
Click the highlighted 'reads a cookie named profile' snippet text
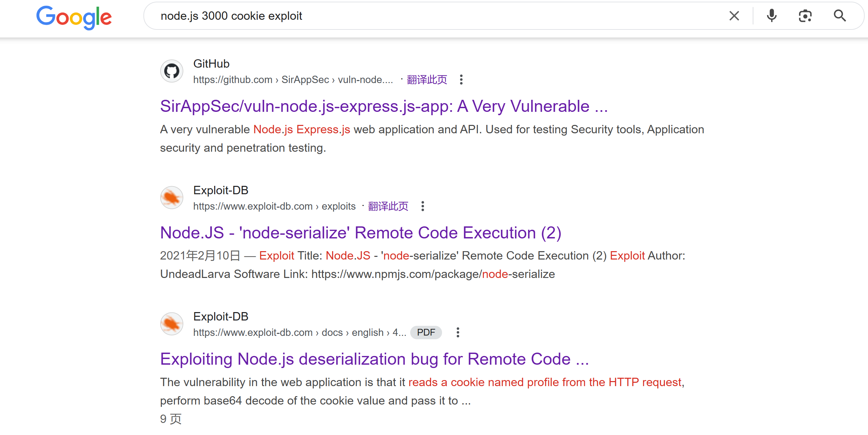pyautogui.click(x=545, y=382)
